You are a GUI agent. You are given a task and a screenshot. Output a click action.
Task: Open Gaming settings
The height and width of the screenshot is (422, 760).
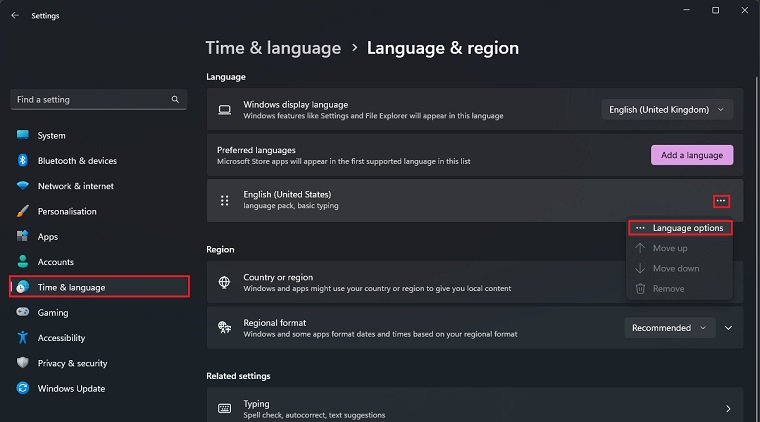[99, 313]
